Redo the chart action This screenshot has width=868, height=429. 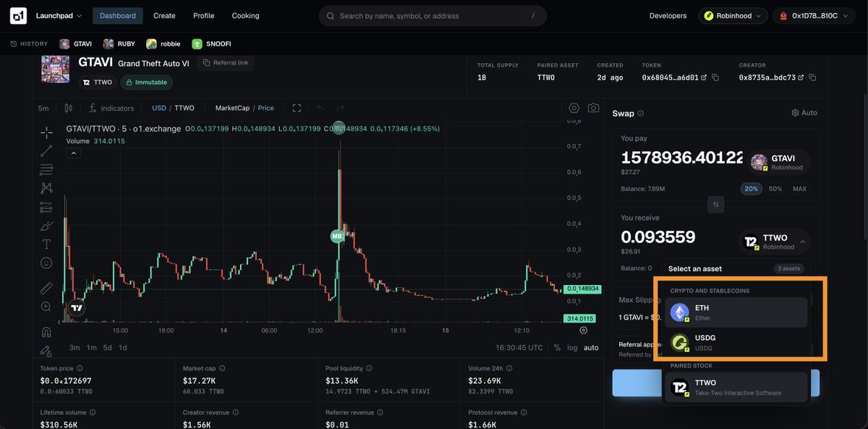point(340,108)
